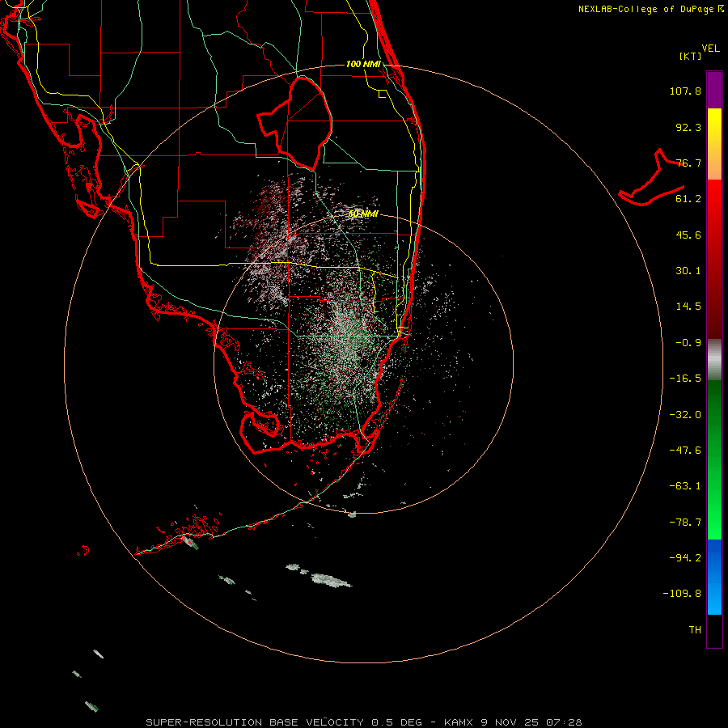Click the 50 NMI range ring label
The image size is (728, 728).
pyautogui.click(x=363, y=214)
